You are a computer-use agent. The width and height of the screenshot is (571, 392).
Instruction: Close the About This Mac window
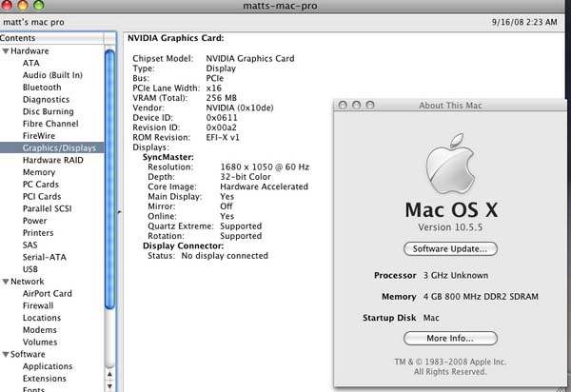pyautogui.click(x=344, y=105)
